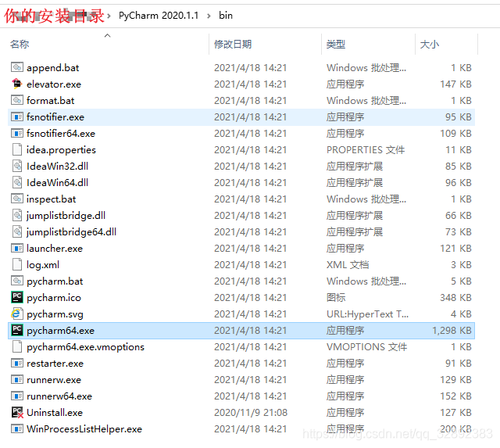Viewport: 500px width, 448px height.
Task: Sort by 大小 column header
Action: coord(430,44)
